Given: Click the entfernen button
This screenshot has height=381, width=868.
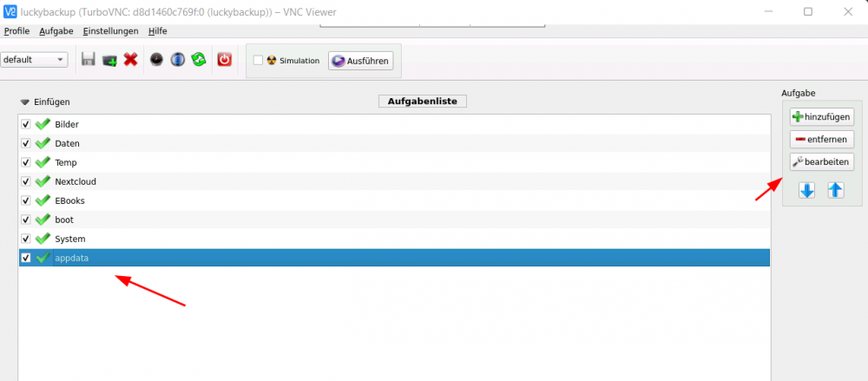Looking at the screenshot, I should [x=822, y=139].
